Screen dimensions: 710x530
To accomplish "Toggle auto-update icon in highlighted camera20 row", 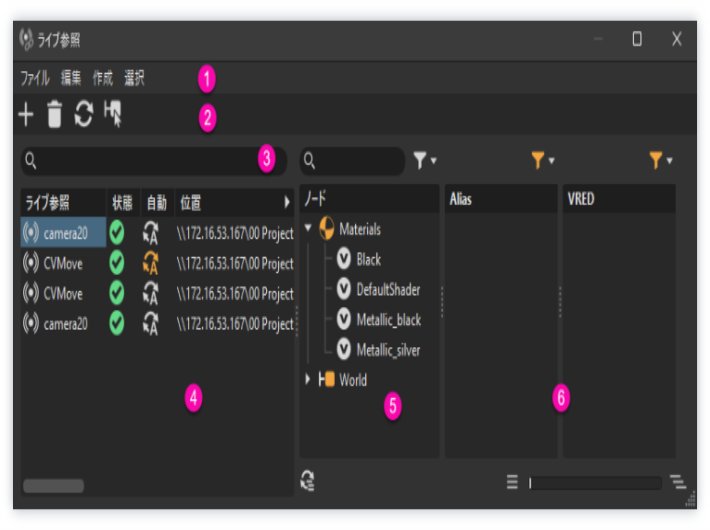I will [151, 233].
